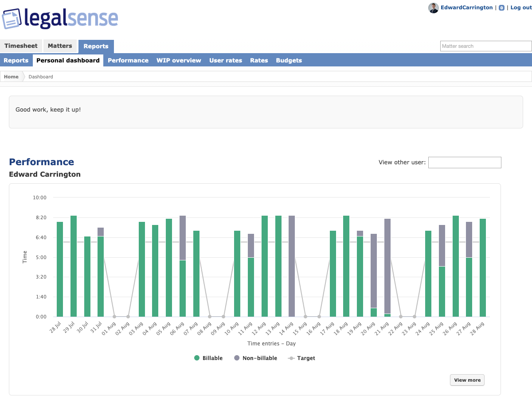Switch to the Timesheet tab
Screen dimensions: 532x399
[21, 46]
